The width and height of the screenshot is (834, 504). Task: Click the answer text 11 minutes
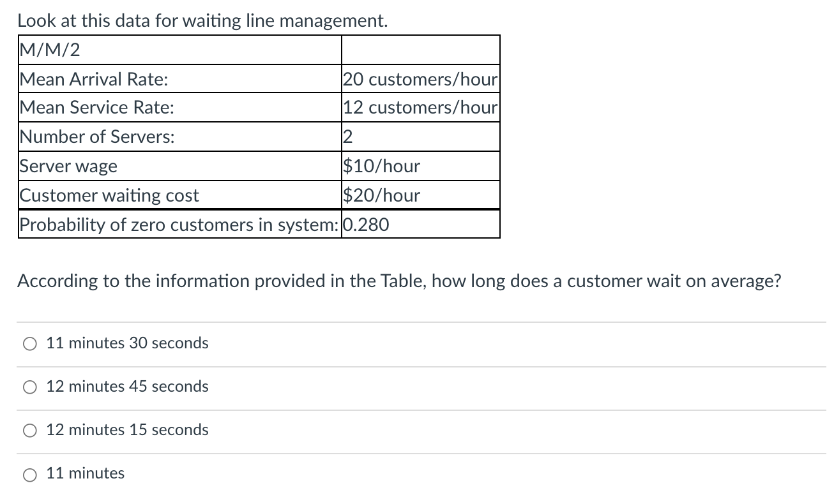point(86,473)
